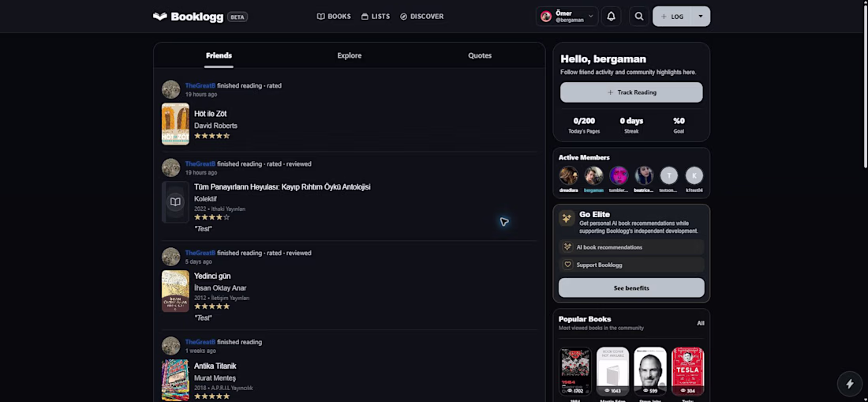Open the Antika Titanik book cover

[175, 380]
